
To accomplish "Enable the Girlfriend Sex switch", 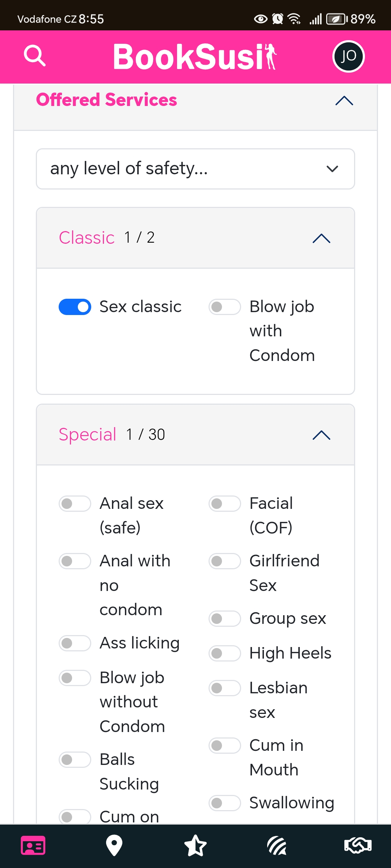I will [x=224, y=561].
